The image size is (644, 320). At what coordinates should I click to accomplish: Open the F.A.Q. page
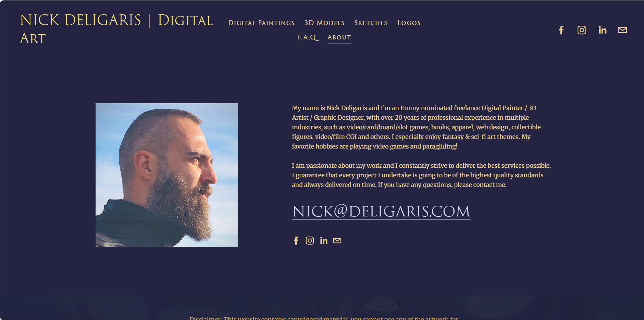pos(308,37)
